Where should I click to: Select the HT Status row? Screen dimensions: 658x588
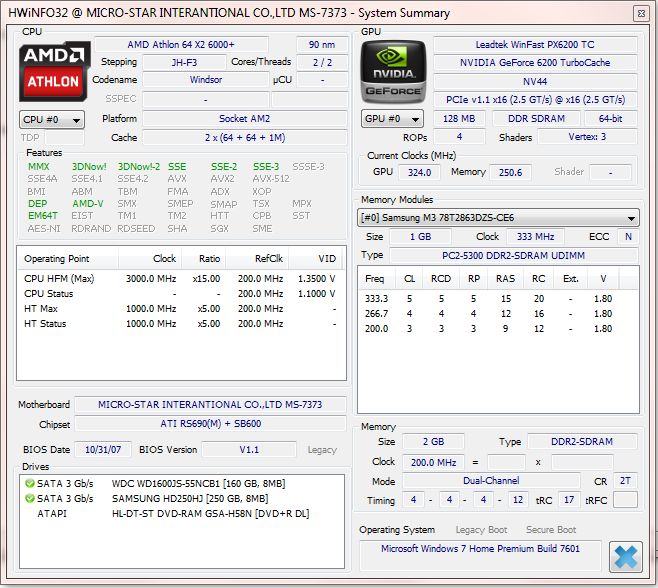click(x=180, y=324)
